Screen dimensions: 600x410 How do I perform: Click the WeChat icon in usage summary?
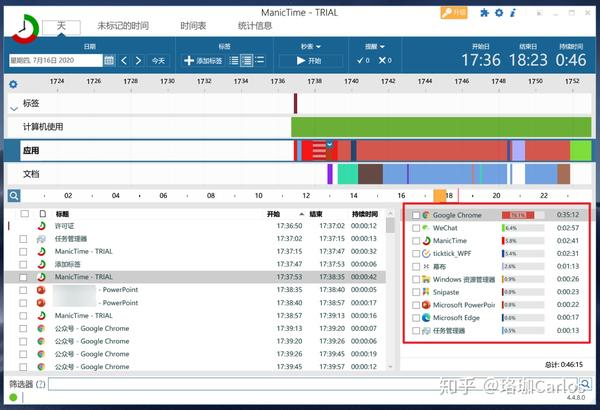pos(426,228)
